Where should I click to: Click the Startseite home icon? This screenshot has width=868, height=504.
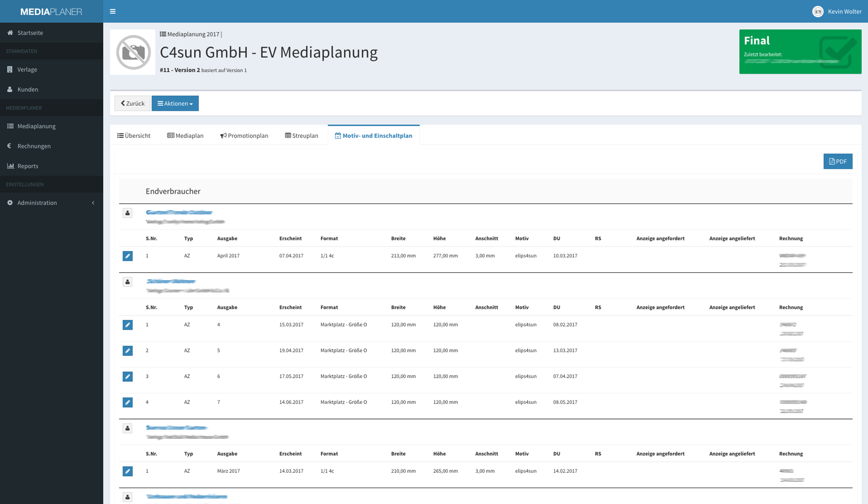(10, 33)
